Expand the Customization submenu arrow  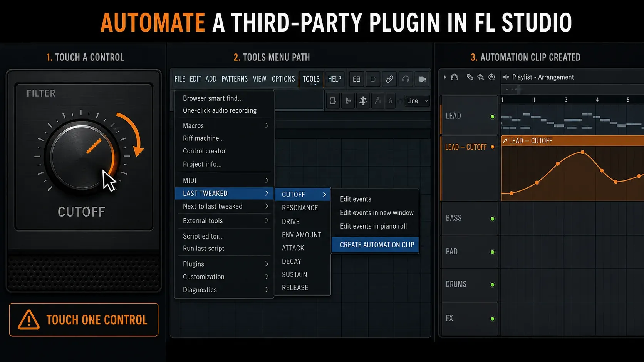pyautogui.click(x=267, y=277)
